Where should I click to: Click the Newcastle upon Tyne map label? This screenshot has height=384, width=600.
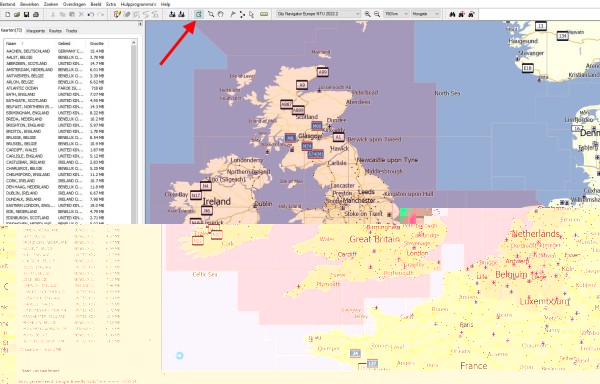387,160
